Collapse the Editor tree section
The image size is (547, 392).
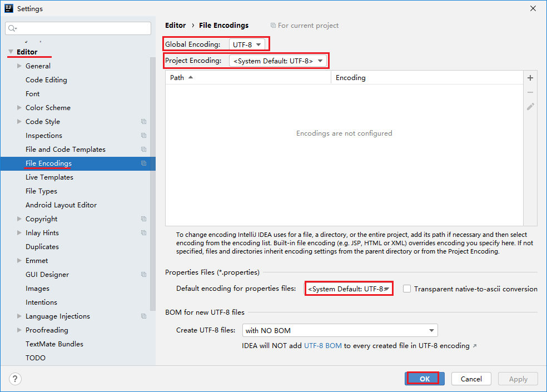(11, 52)
